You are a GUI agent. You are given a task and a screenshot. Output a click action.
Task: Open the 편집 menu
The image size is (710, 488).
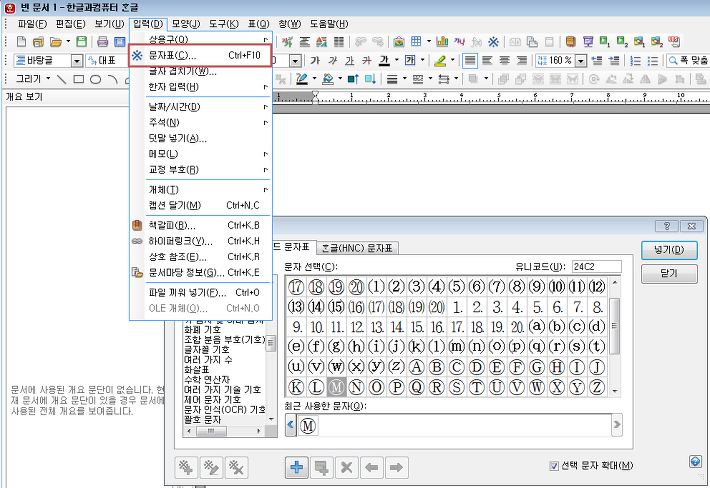pyautogui.click(x=71, y=24)
